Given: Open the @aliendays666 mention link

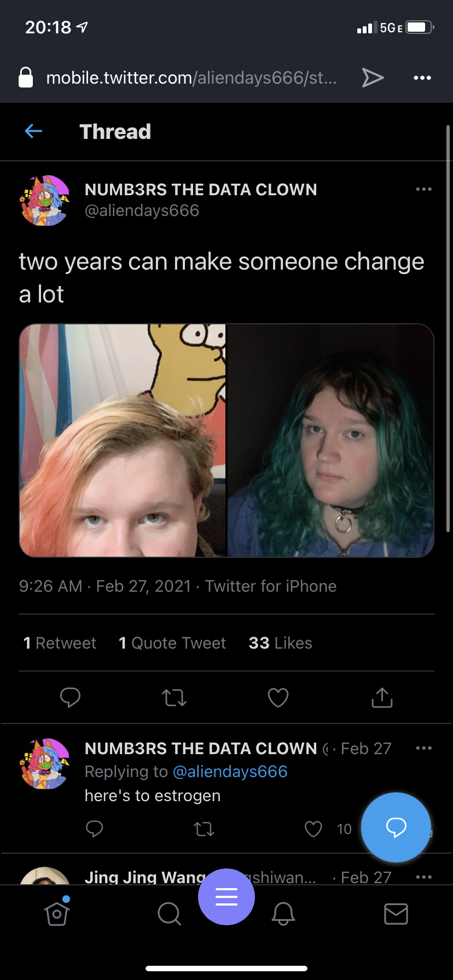Looking at the screenshot, I should pos(230,772).
